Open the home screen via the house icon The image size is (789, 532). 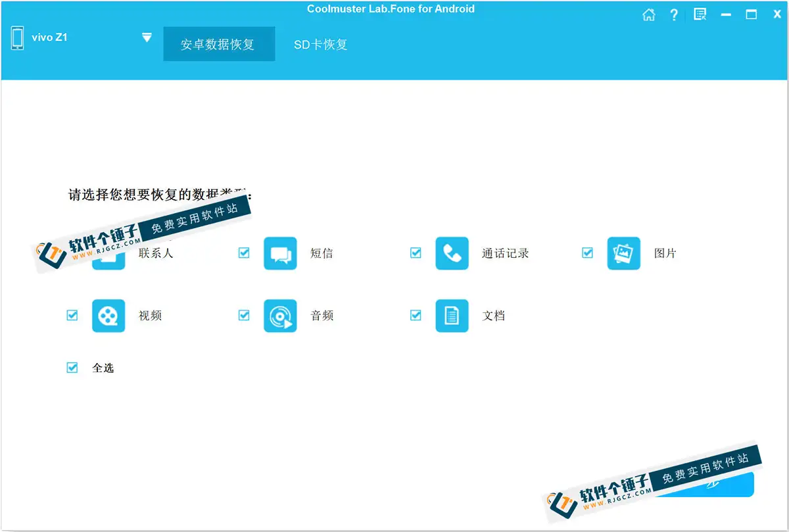(649, 14)
